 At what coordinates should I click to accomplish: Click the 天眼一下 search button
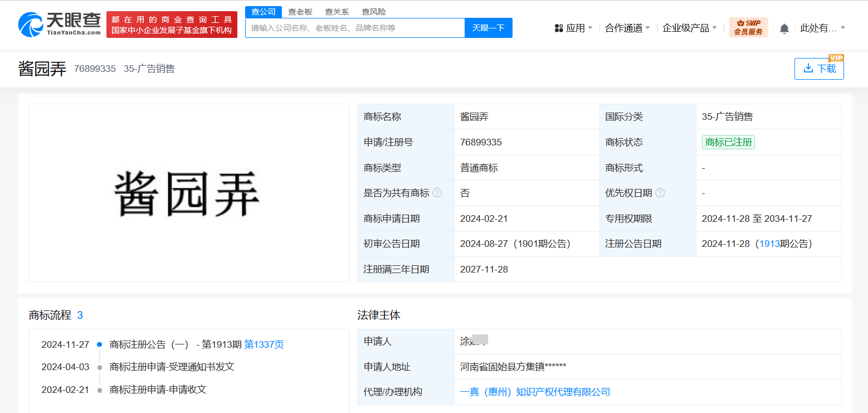[x=488, y=28]
